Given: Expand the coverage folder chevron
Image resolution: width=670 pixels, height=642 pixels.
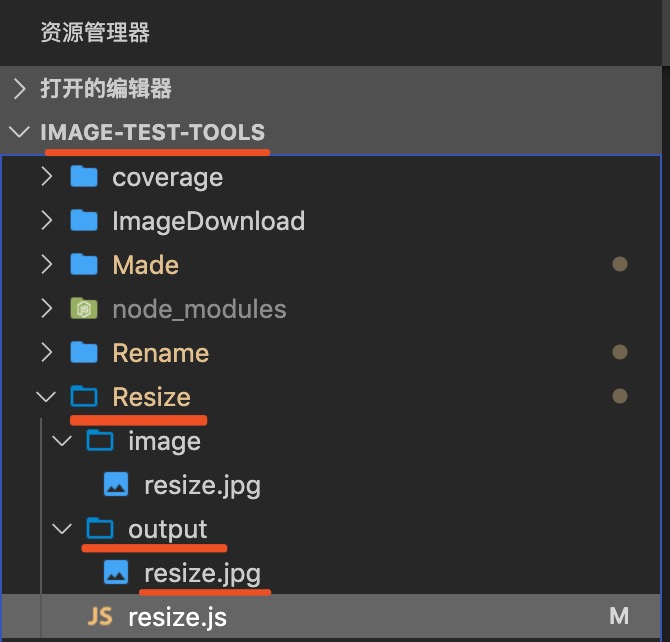Looking at the screenshot, I should tap(47, 176).
